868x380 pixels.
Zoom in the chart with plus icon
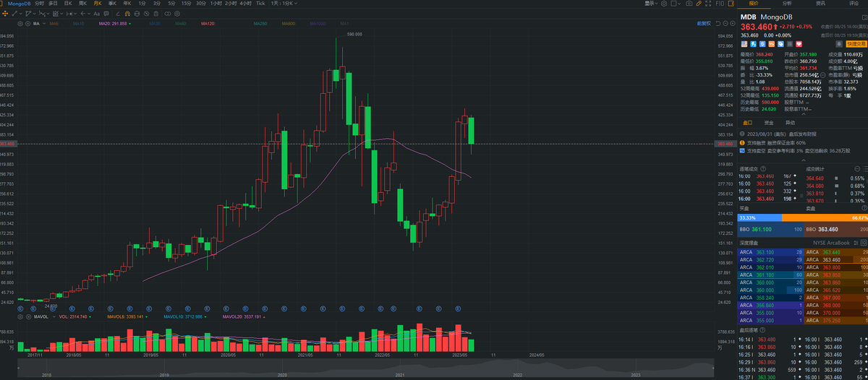coord(733,23)
